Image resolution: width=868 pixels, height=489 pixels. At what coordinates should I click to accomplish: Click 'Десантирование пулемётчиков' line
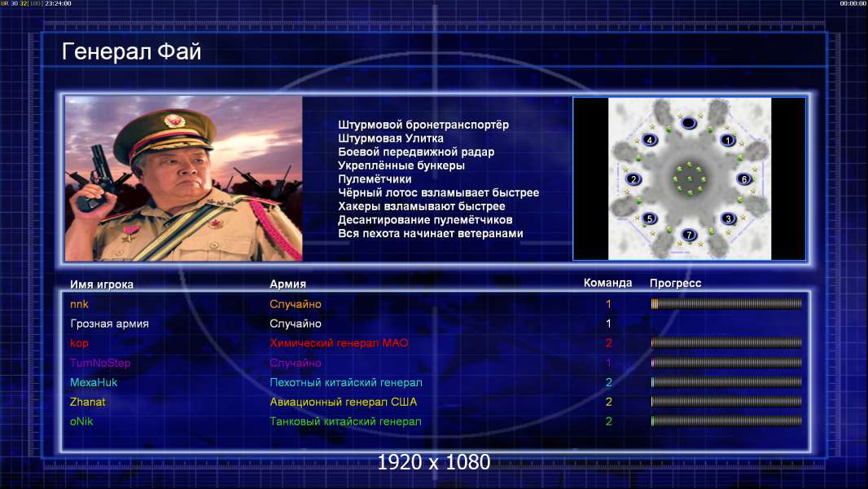425,220
